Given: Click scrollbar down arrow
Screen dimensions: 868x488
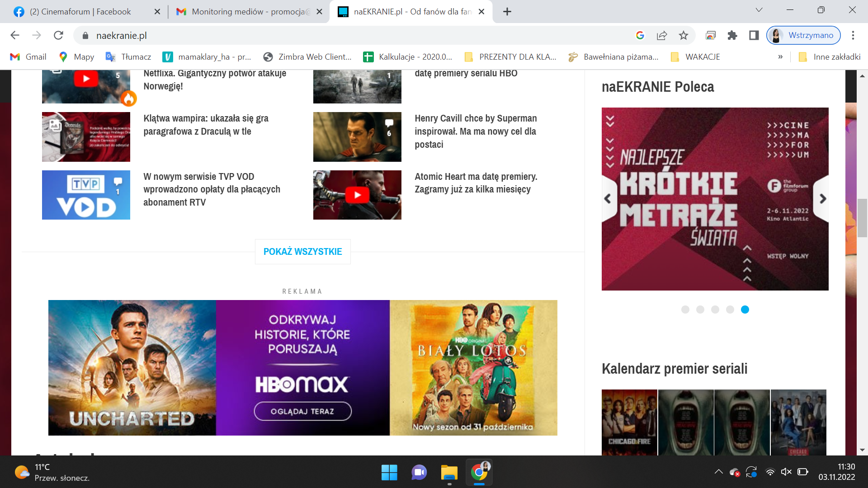Looking at the screenshot, I should pos(862,450).
